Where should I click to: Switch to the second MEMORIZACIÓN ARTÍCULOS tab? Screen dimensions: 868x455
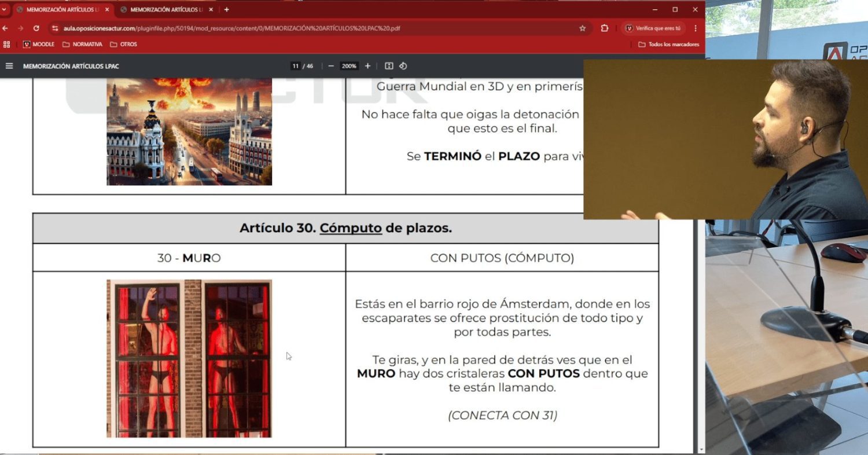coord(165,9)
